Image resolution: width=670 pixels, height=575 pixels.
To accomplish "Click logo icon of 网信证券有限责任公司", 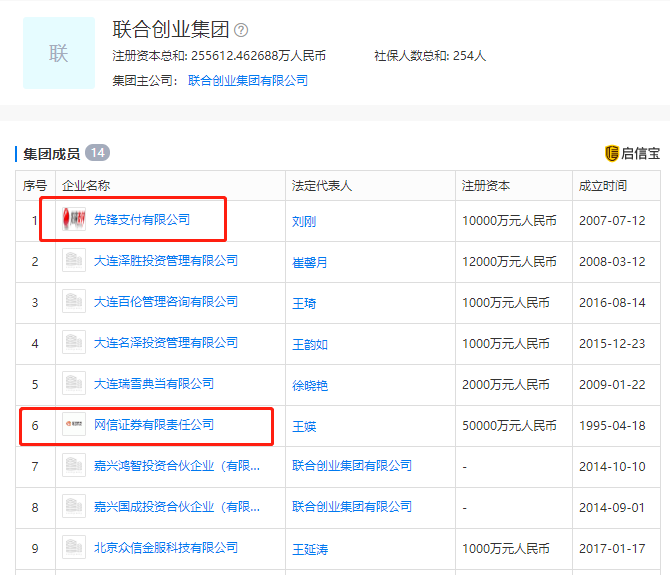I will 74,424.
